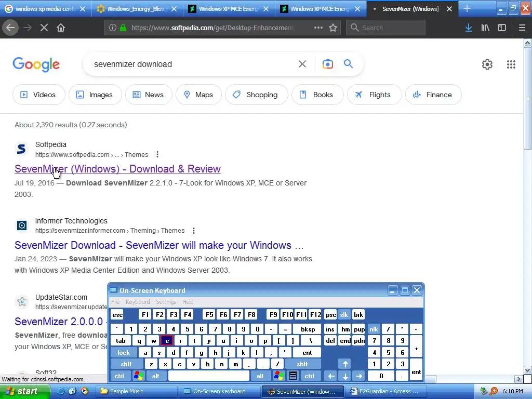This screenshot has width=532, height=399.
Task: Open more options for Softpedia result
Action: click(157, 154)
